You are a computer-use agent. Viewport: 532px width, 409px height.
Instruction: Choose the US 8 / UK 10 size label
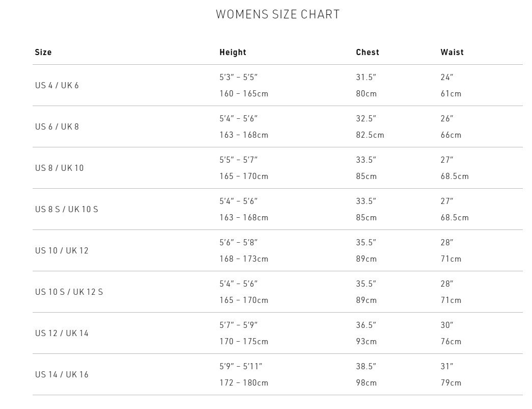point(59,168)
